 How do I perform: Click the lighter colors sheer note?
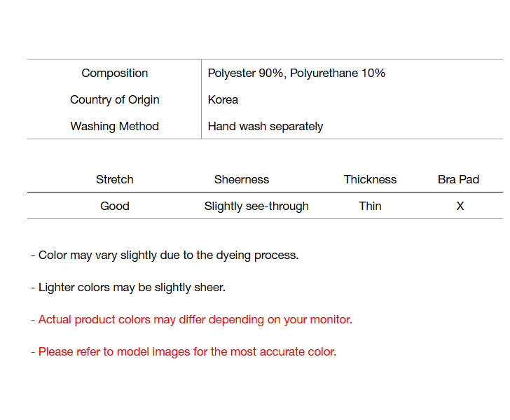pos(128,287)
